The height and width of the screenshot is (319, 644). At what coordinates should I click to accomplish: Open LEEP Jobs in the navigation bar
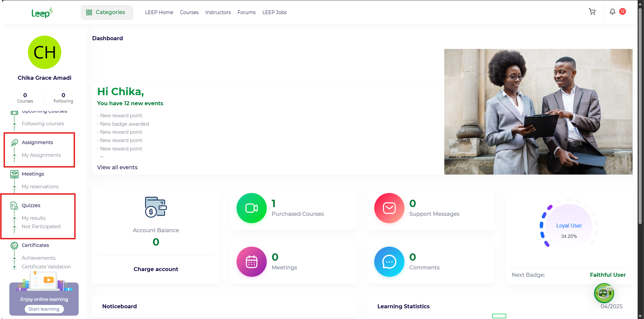click(x=274, y=12)
